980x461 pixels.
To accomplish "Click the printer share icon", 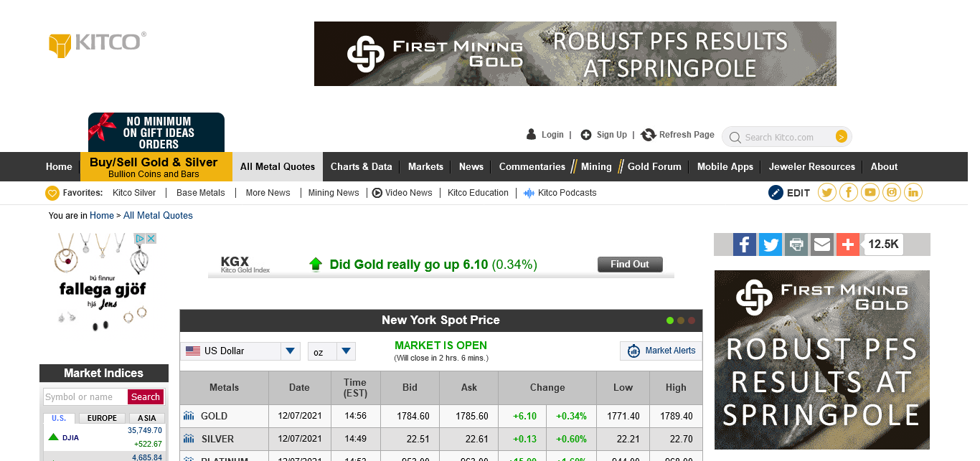I will pyautogui.click(x=796, y=244).
